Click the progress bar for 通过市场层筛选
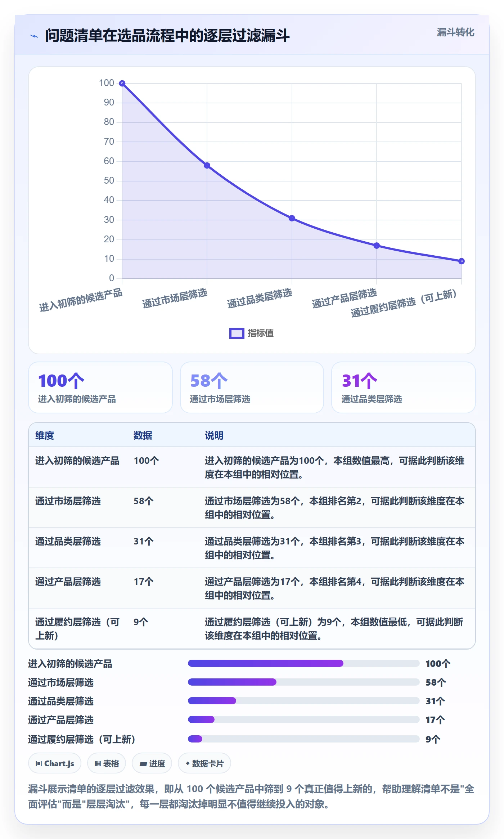 click(304, 682)
